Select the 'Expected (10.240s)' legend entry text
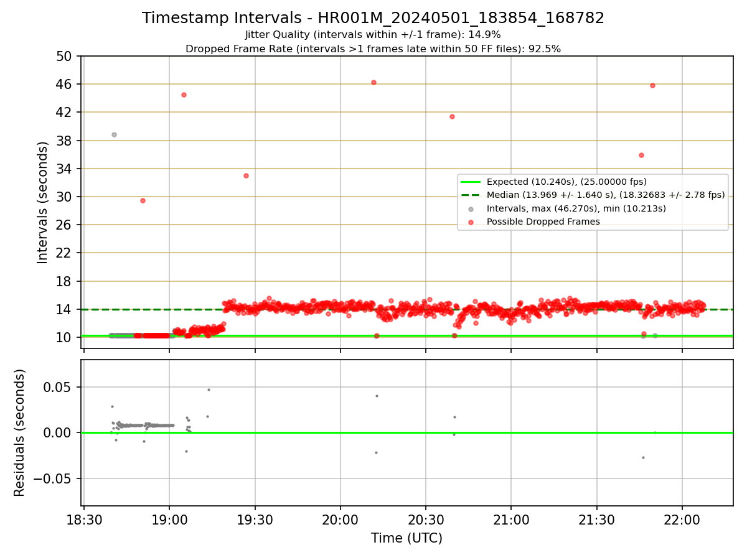 pos(566,182)
